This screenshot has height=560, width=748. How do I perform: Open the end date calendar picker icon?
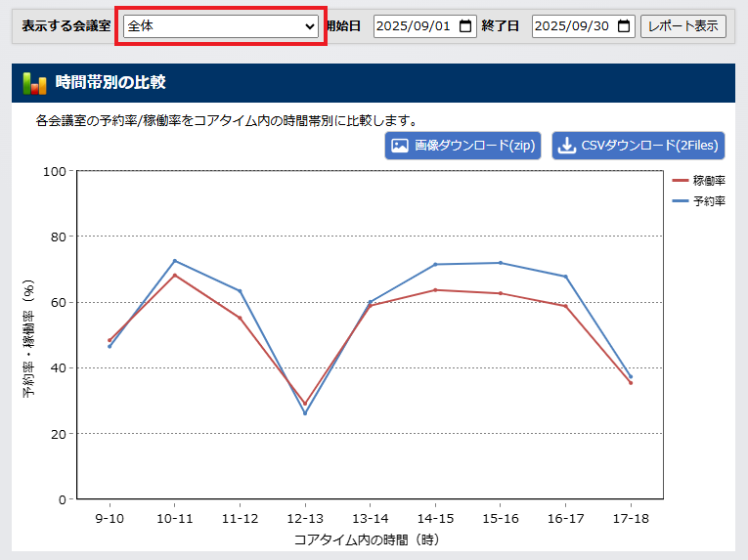(x=624, y=26)
